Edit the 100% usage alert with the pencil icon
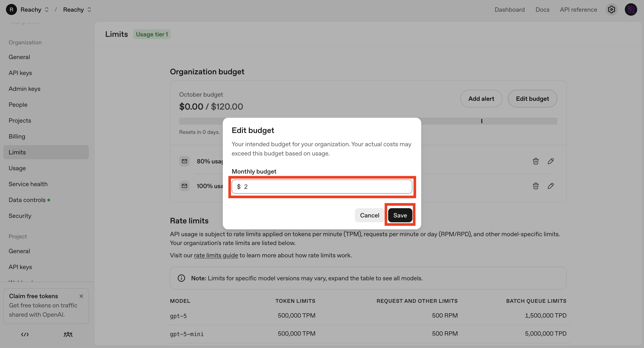The image size is (644, 348). pyautogui.click(x=551, y=186)
